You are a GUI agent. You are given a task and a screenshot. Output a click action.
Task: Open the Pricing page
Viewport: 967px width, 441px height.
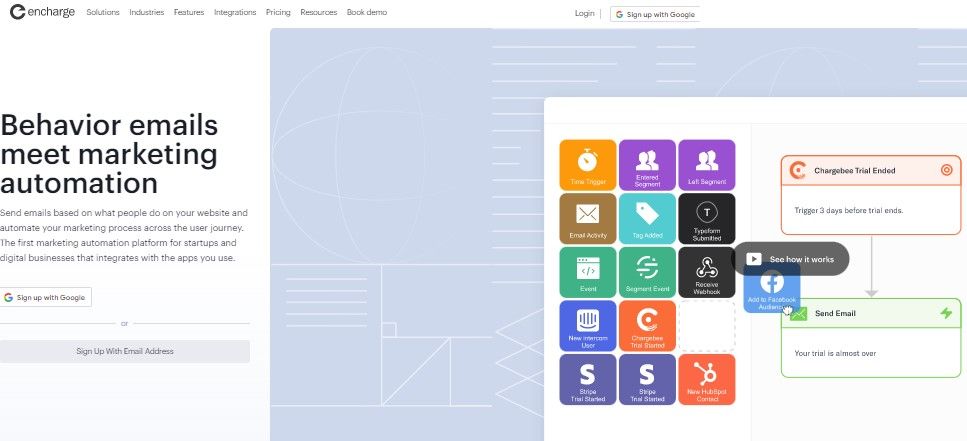[278, 12]
